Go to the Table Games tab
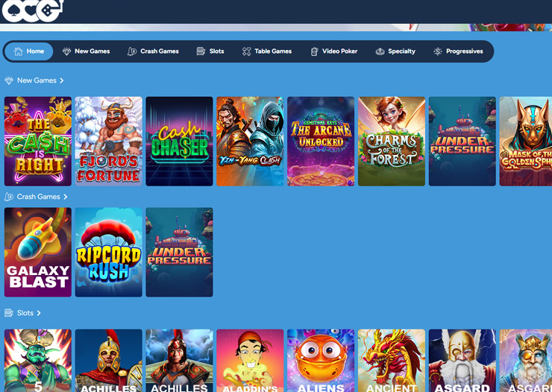Viewport: 552px width, 392px height. coord(267,51)
